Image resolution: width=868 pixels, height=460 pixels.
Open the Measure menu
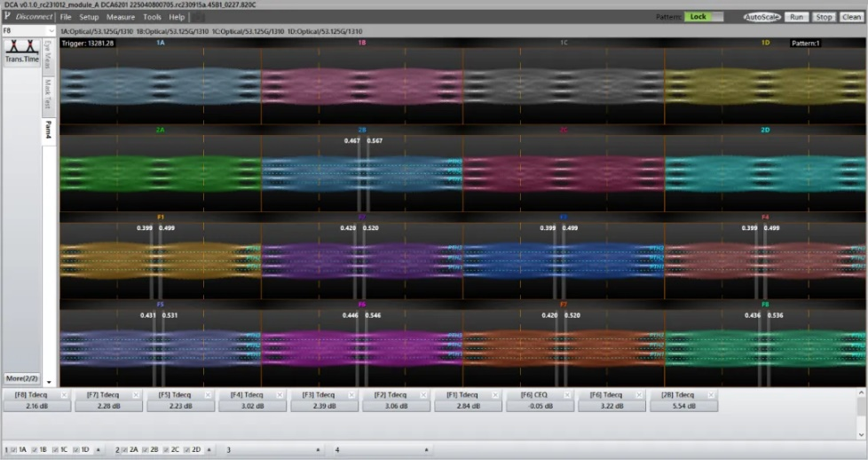[121, 17]
